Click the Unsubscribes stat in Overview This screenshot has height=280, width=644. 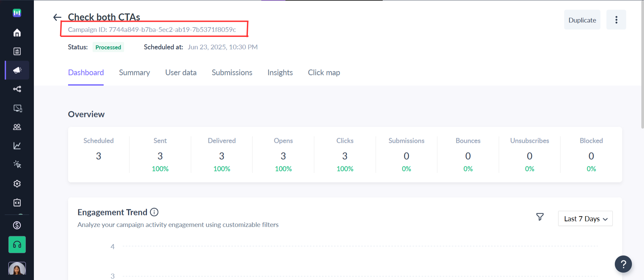point(530,154)
